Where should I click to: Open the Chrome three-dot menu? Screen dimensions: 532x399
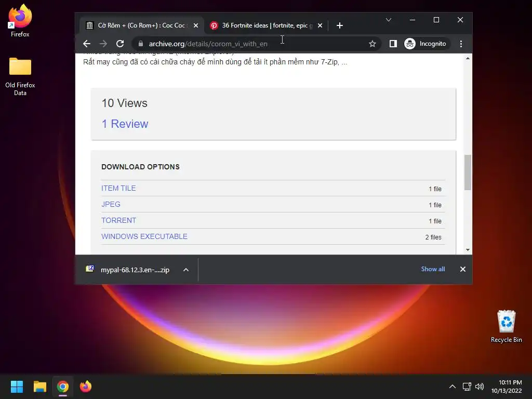click(x=461, y=44)
